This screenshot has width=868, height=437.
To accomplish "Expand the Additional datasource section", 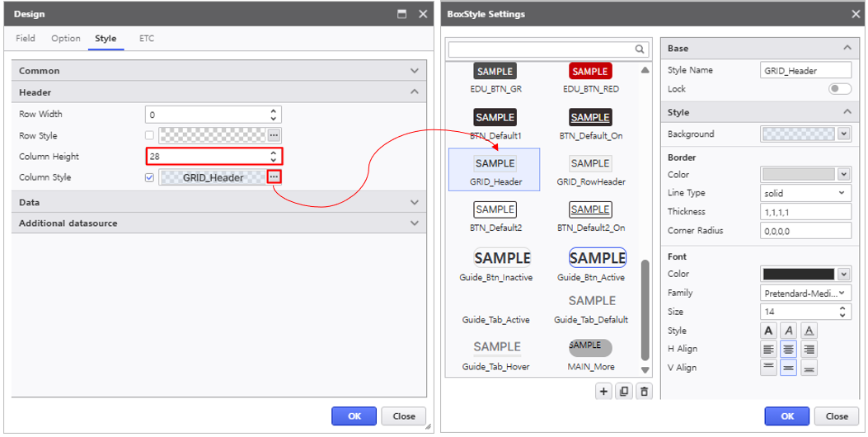I will (x=414, y=223).
